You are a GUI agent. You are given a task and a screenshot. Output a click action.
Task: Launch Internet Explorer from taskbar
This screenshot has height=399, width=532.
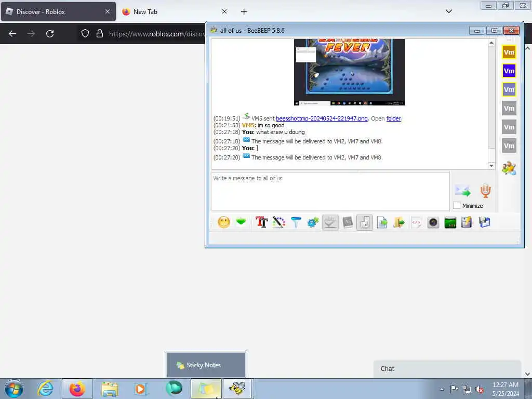[46, 389]
